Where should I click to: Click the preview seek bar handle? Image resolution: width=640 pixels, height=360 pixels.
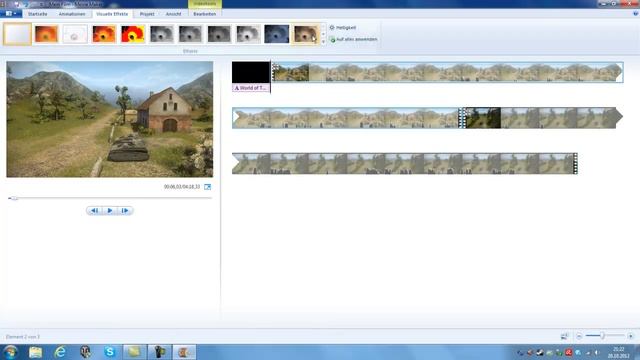click(13, 198)
